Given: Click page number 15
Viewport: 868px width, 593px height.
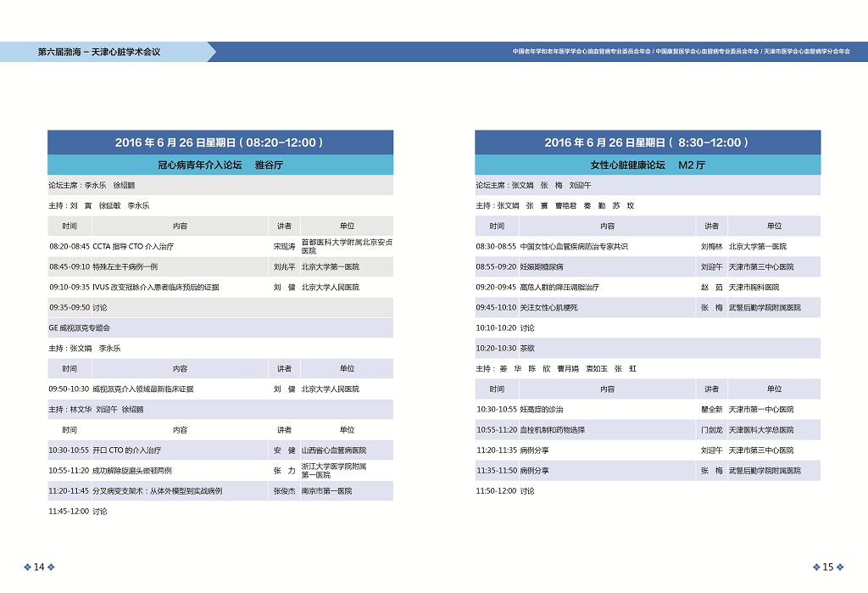Looking at the screenshot, I should click(827, 567).
